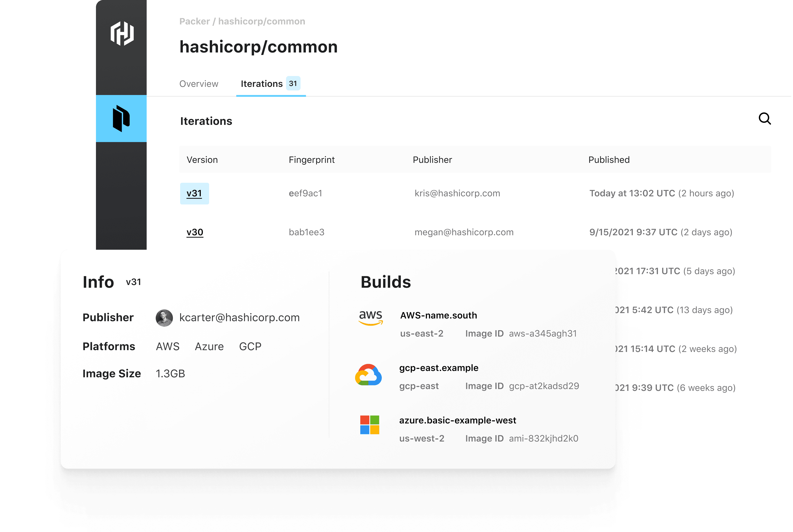Click the Version column header
The height and width of the screenshot is (532, 793).
click(x=202, y=160)
